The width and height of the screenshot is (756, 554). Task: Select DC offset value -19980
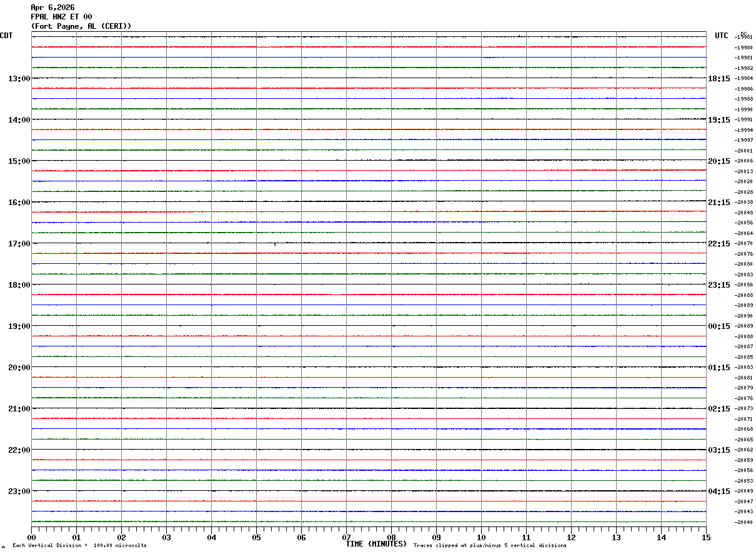tap(744, 48)
